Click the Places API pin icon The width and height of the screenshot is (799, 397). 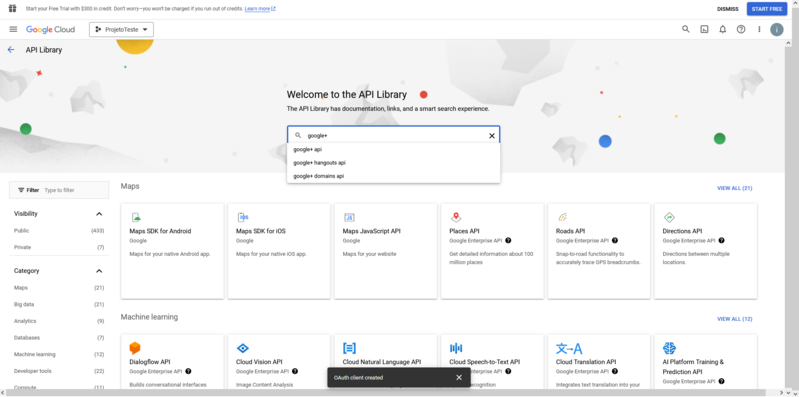tap(456, 218)
